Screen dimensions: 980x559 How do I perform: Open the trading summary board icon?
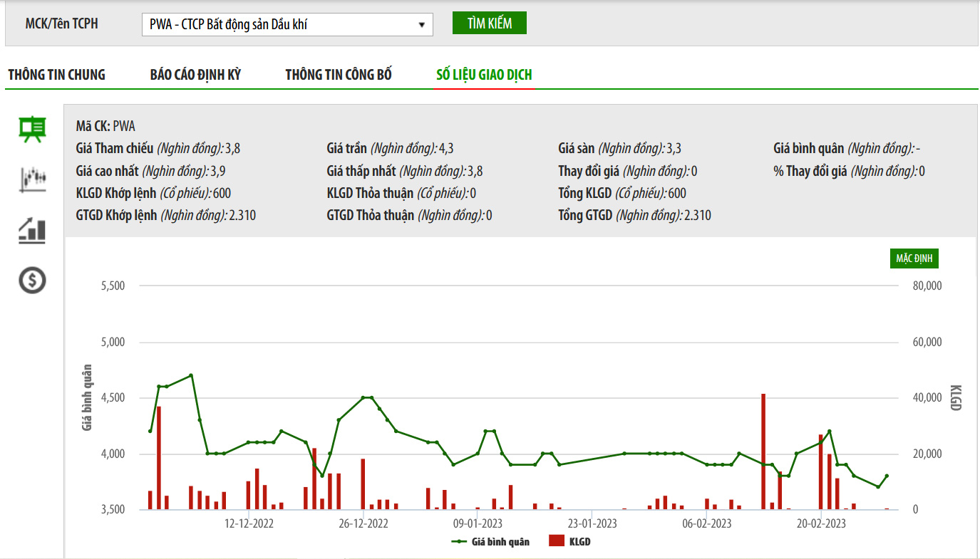32,130
